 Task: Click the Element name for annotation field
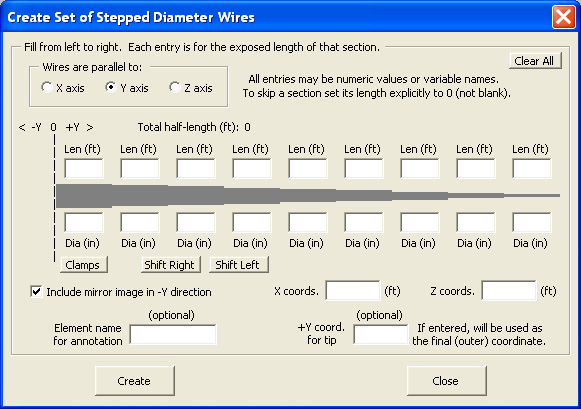pos(173,335)
